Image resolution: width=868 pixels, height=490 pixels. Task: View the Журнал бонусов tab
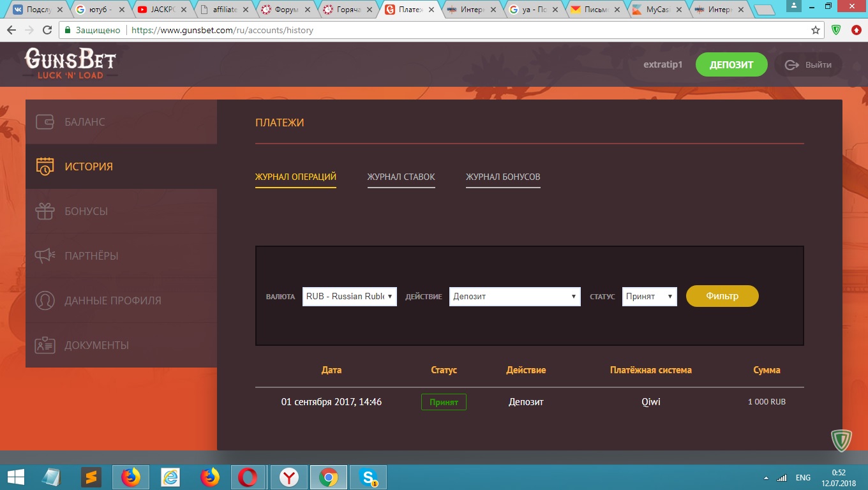pyautogui.click(x=503, y=177)
